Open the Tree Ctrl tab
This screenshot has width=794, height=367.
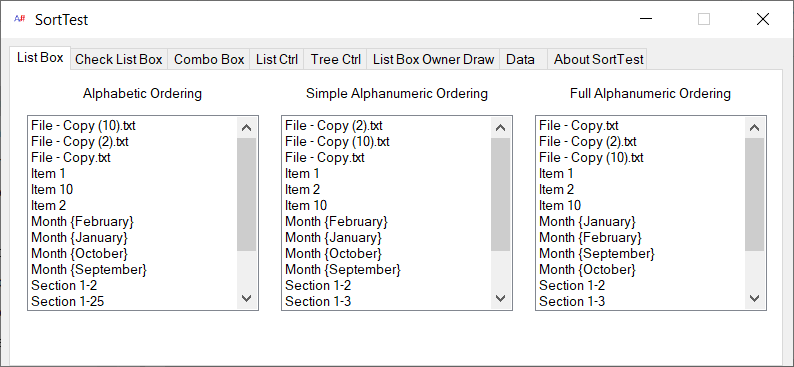[336, 59]
